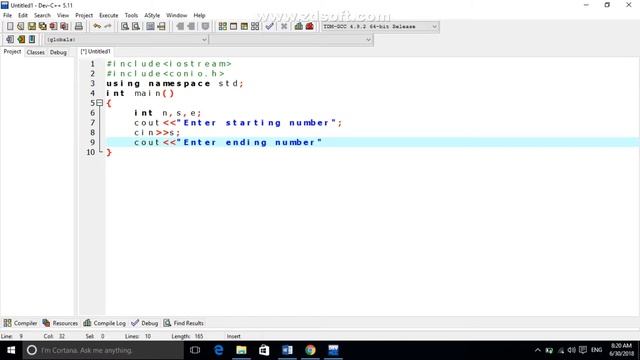
Task: Open the Tools menu
Action: [131, 15]
